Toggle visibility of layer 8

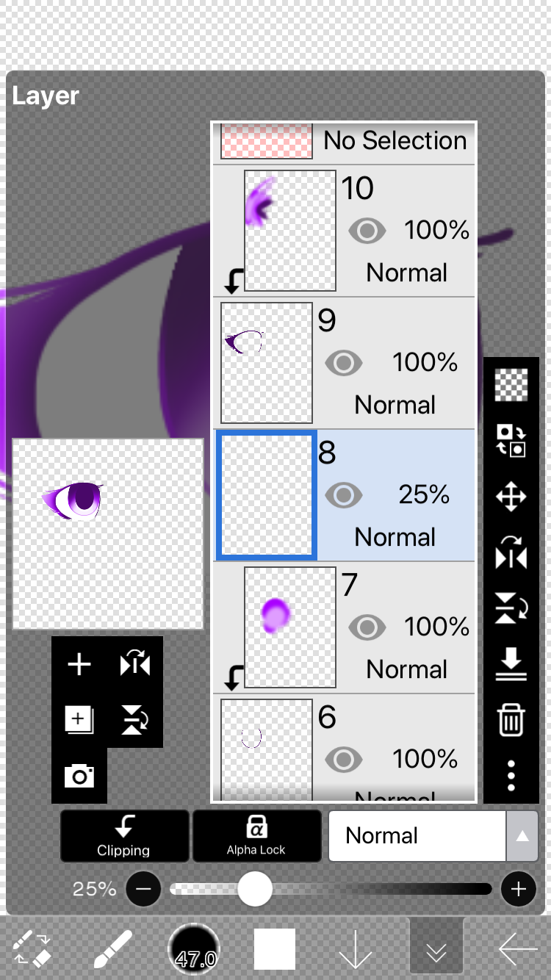pos(344,495)
